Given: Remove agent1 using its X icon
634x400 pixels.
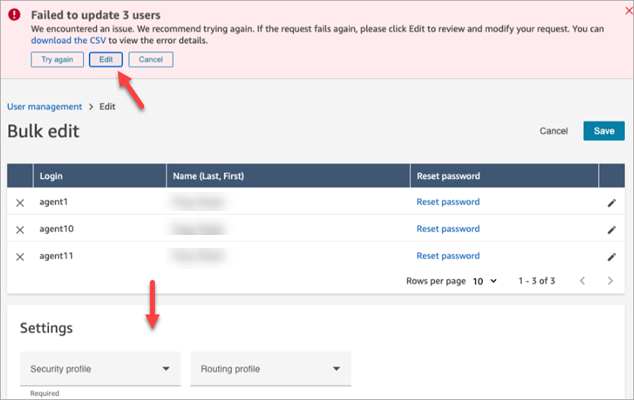Looking at the screenshot, I should [x=20, y=202].
